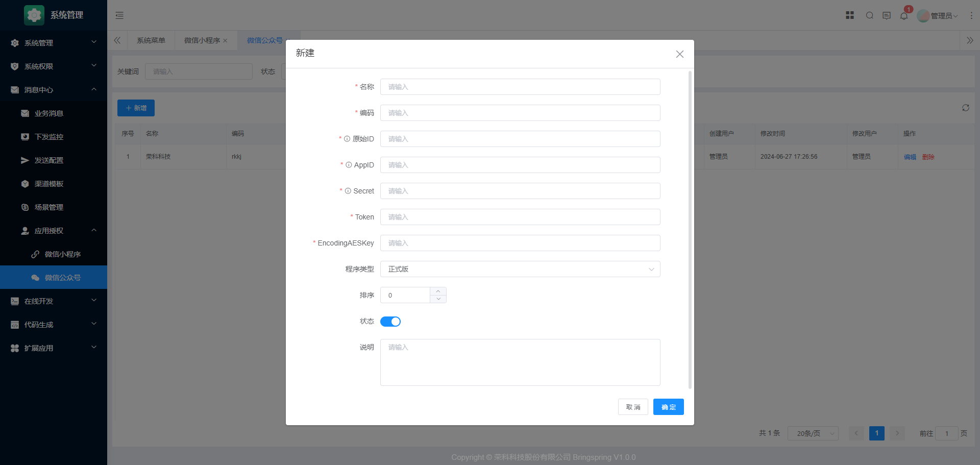Open the 20条/页 page size dropdown

[x=813, y=433]
